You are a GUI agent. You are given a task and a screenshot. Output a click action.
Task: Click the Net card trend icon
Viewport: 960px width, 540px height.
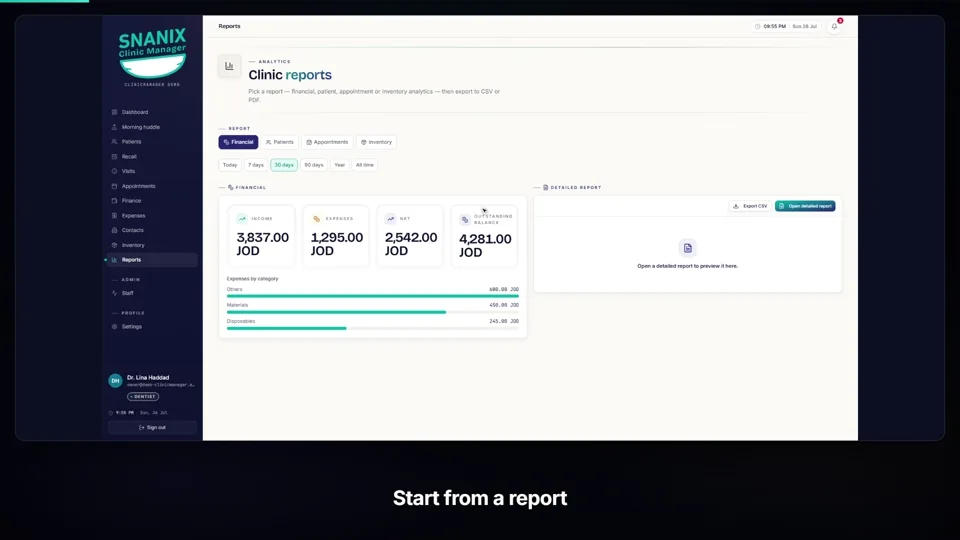(x=391, y=219)
